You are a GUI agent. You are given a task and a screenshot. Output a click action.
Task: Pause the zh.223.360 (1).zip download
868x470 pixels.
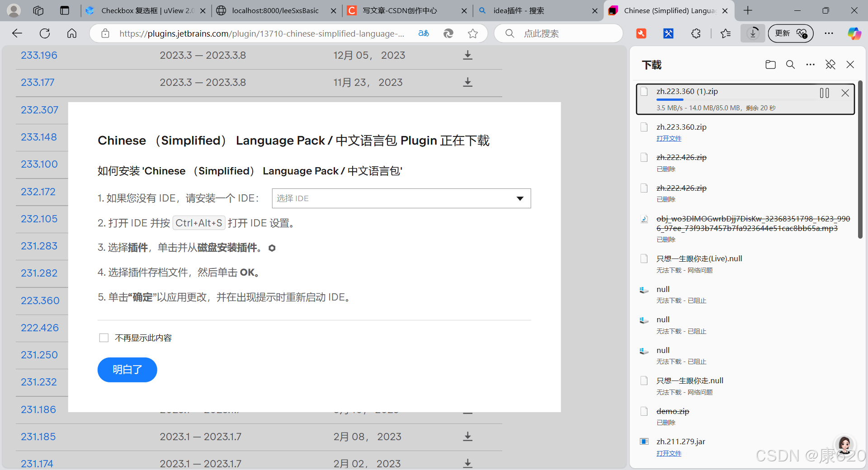[x=824, y=93]
